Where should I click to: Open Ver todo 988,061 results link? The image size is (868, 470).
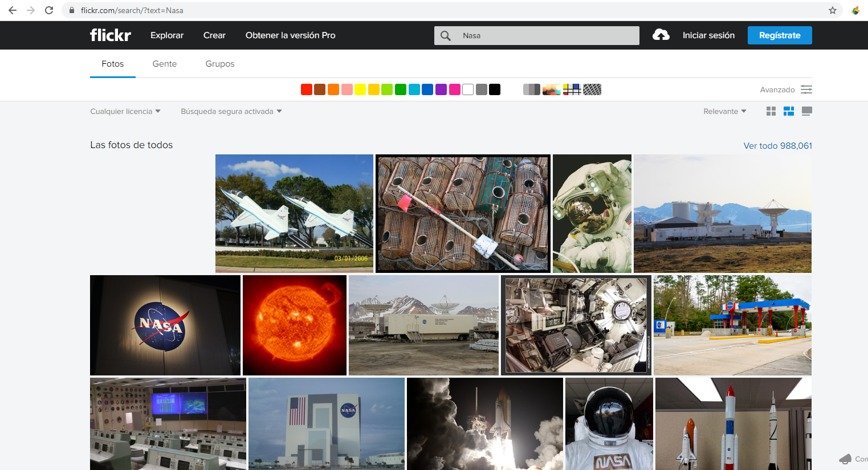777,145
